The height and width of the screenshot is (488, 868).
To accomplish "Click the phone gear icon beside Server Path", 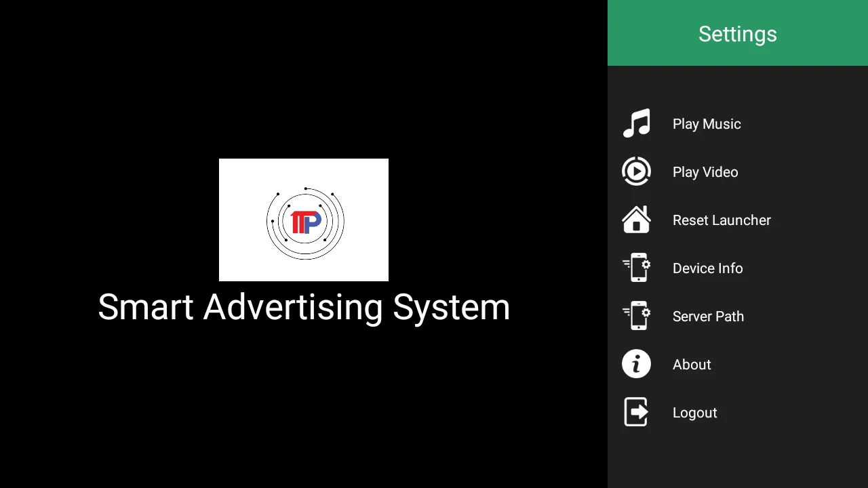I will [636, 316].
